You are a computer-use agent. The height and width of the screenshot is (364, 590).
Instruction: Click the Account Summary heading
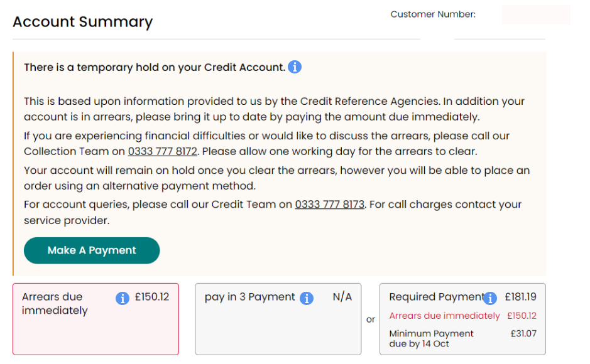83,22
